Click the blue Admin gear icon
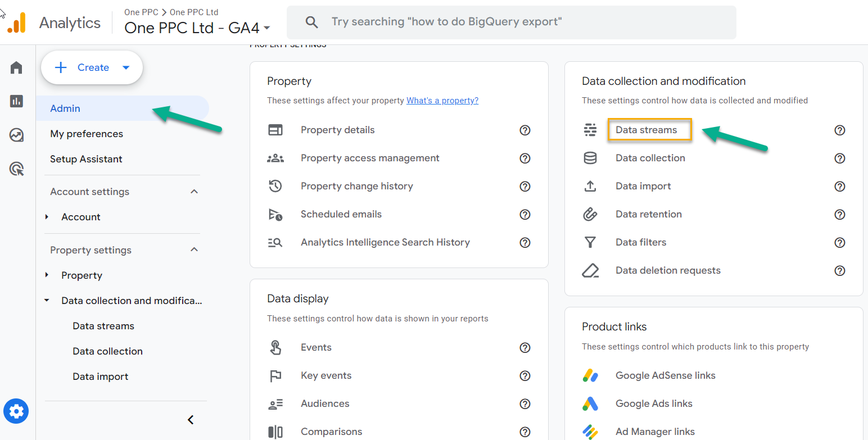This screenshot has width=868, height=440. tap(16, 411)
